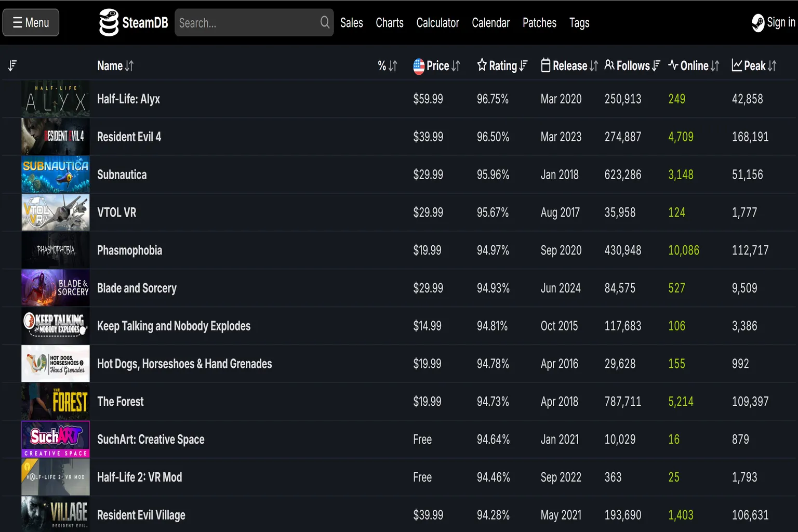Open Resident Evil Village thumbnail

point(56,514)
